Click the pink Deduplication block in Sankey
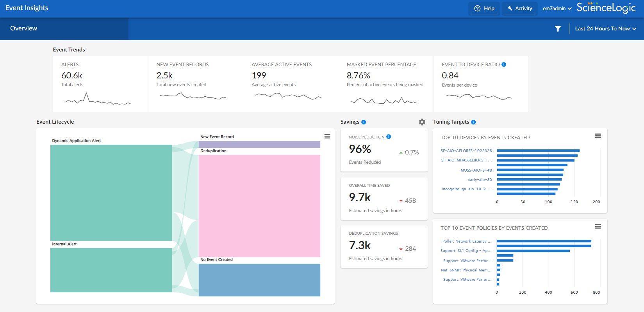This screenshot has width=644, height=312. [259, 206]
